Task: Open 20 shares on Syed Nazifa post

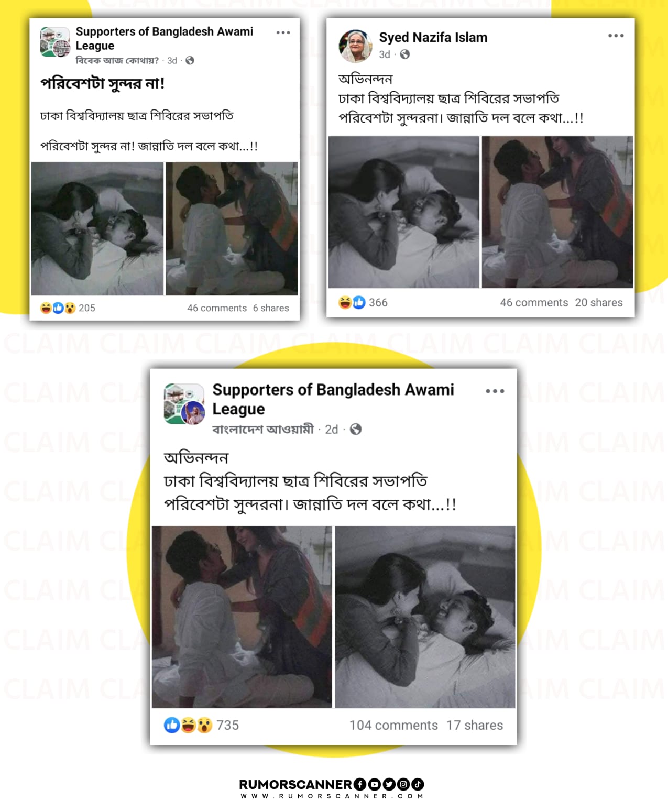Action: click(x=599, y=302)
